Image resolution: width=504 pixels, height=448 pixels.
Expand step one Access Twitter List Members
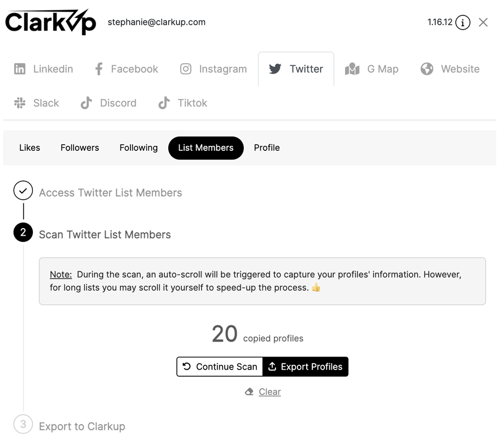point(110,193)
